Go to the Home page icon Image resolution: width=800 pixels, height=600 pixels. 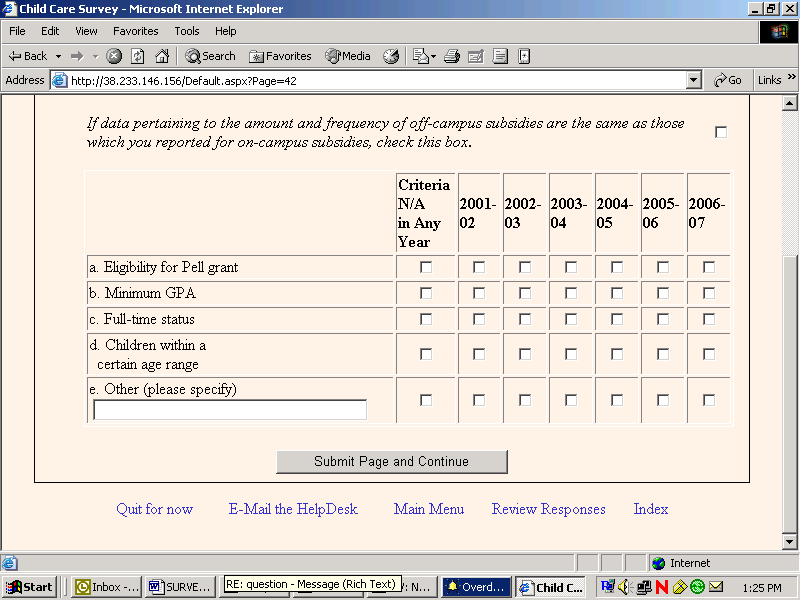pos(161,57)
